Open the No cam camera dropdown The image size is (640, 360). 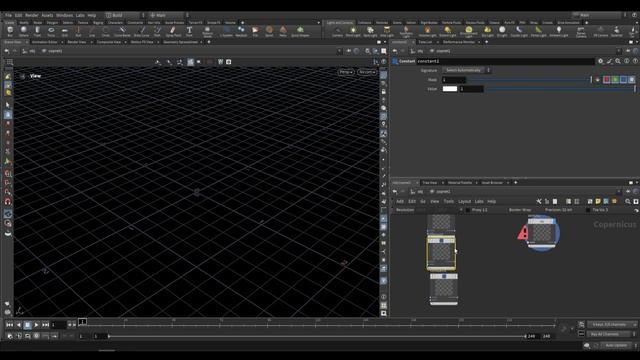[367, 72]
